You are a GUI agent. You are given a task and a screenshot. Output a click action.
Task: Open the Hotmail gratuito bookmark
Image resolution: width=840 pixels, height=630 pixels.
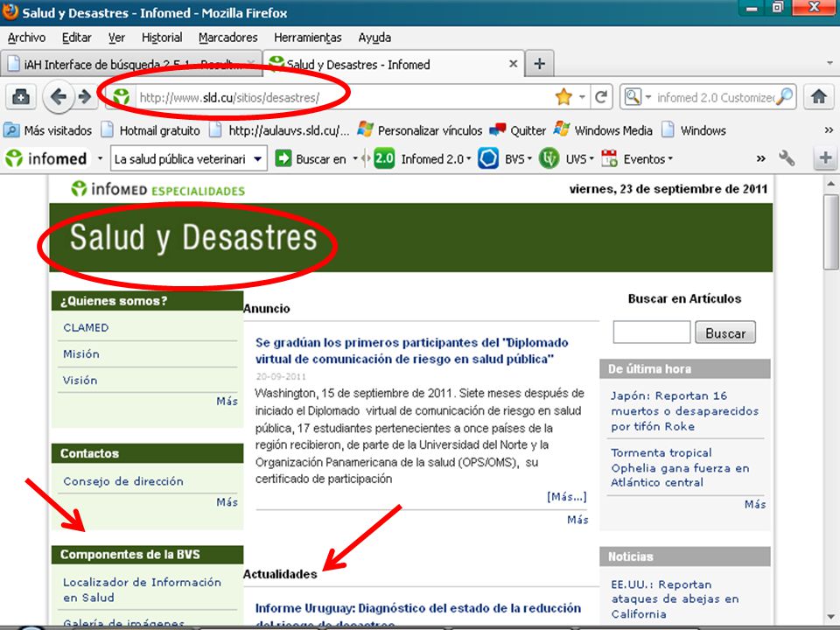(150, 130)
